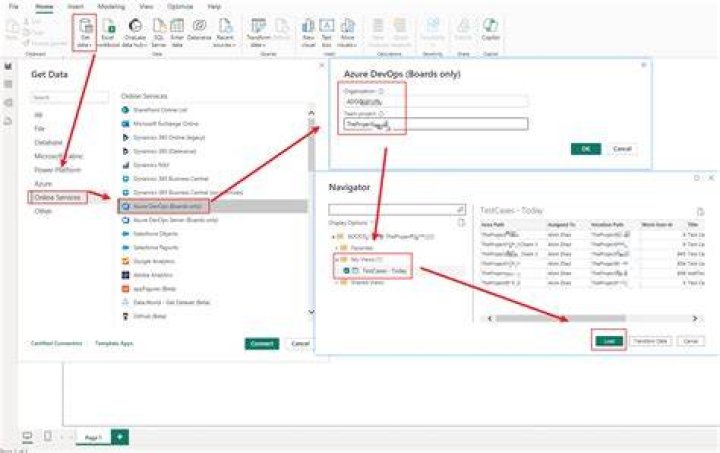Click the mobile layout icon at bottom
Screen dimensions: 720x453
48,436
